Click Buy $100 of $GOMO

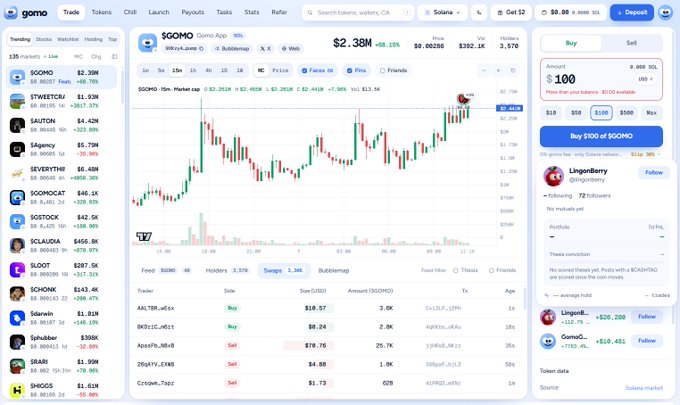(x=601, y=136)
